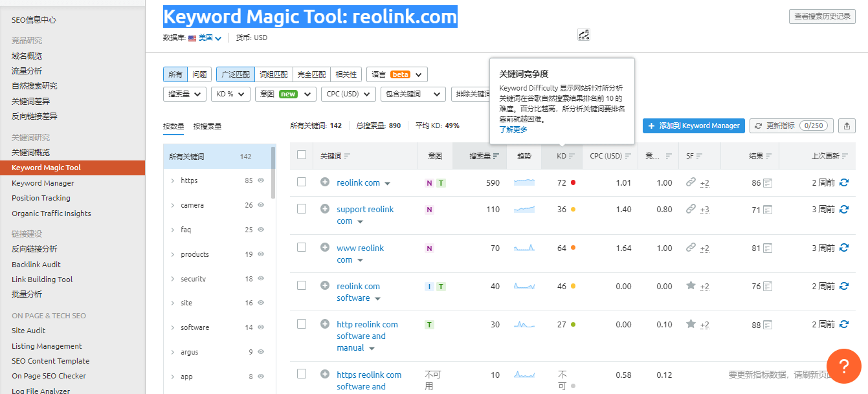This screenshot has width=868, height=394.
Task: Add reolink com keyword with plus icon
Action: pos(325,182)
